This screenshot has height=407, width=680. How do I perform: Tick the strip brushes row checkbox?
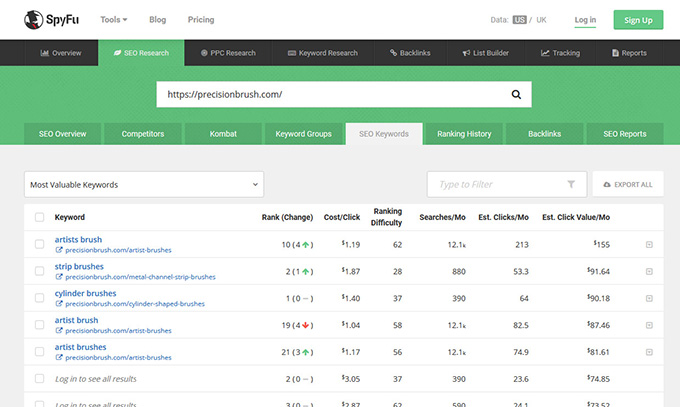point(39,271)
